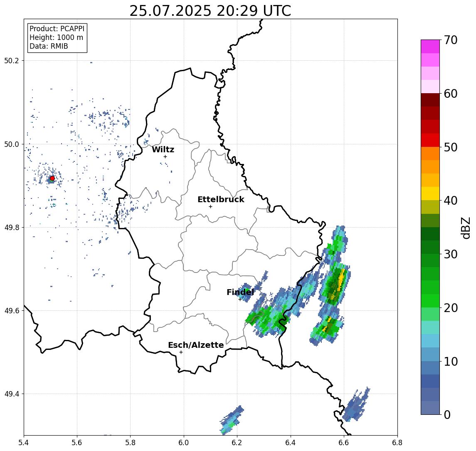Click the 'Height: 1000 m' text
The image size is (476, 451).
[x=56, y=38]
